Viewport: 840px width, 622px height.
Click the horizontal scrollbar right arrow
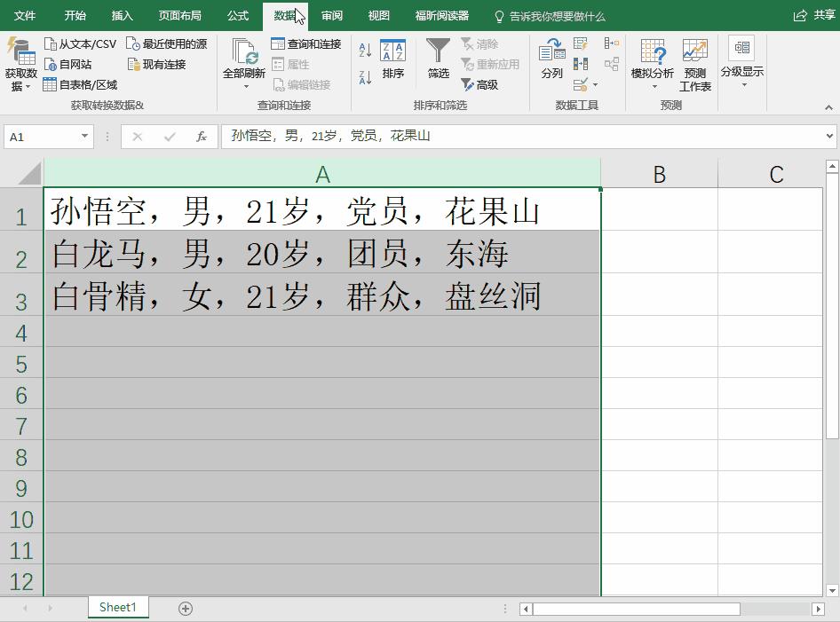(x=818, y=609)
